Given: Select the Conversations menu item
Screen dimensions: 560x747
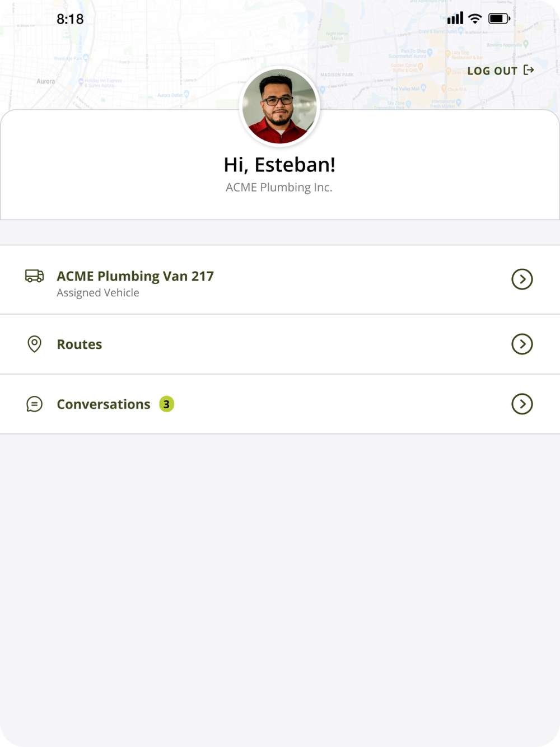Looking at the screenshot, I should [x=280, y=404].
